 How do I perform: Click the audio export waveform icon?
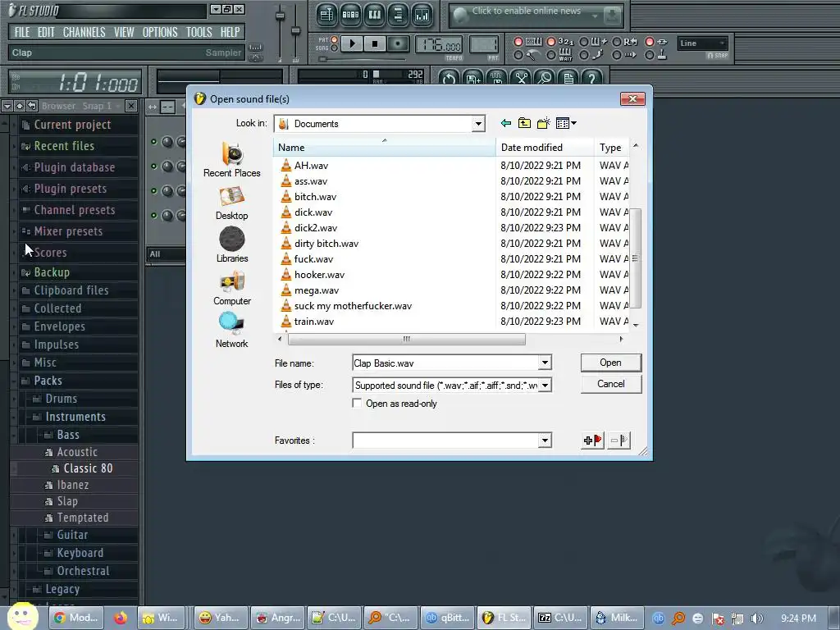(x=497, y=78)
